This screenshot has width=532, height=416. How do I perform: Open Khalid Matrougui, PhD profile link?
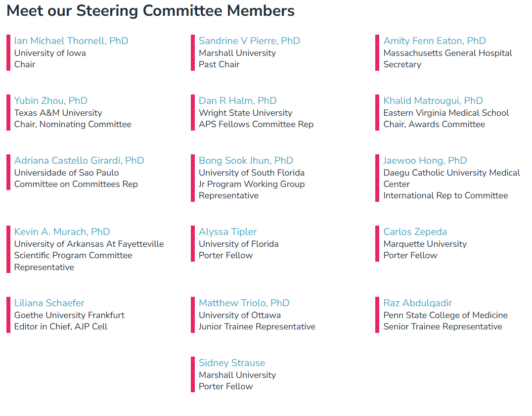(x=433, y=101)
